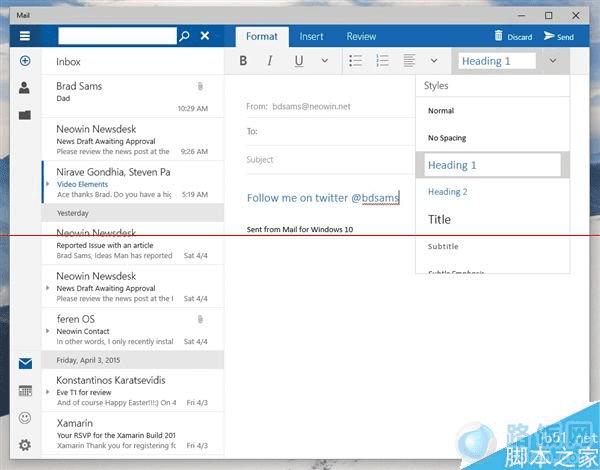The width and height of the screenshot is (600, 470).
Task: Switch to the Format tab
Action: tap(262, 37)
